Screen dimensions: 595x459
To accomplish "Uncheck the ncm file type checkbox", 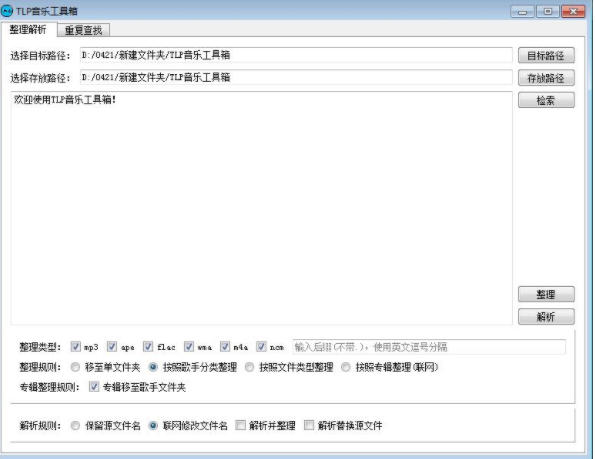I will (261, 346).
